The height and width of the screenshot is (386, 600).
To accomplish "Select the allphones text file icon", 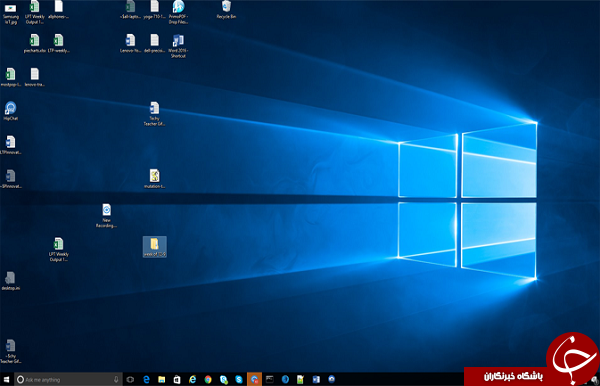I will pos(59,10).
